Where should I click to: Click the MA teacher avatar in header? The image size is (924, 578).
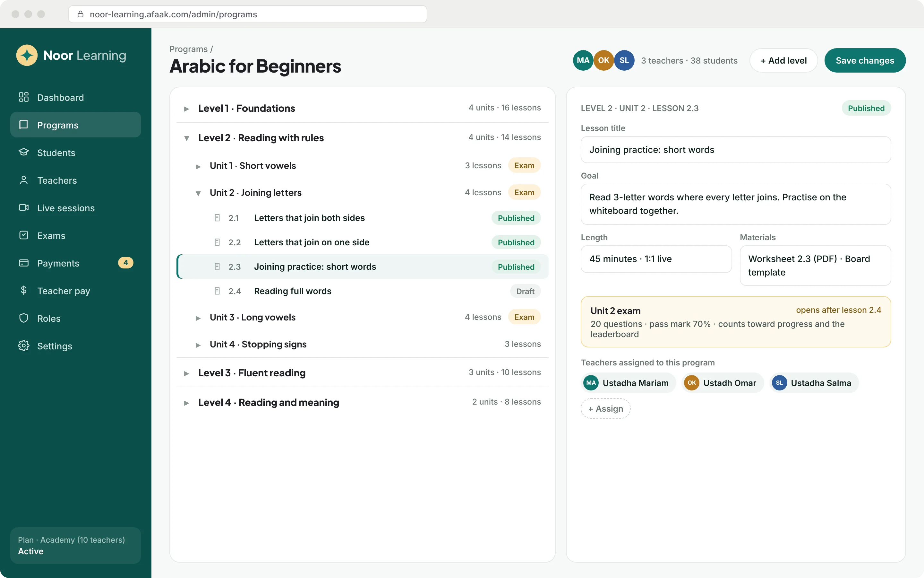coord(583,60)
